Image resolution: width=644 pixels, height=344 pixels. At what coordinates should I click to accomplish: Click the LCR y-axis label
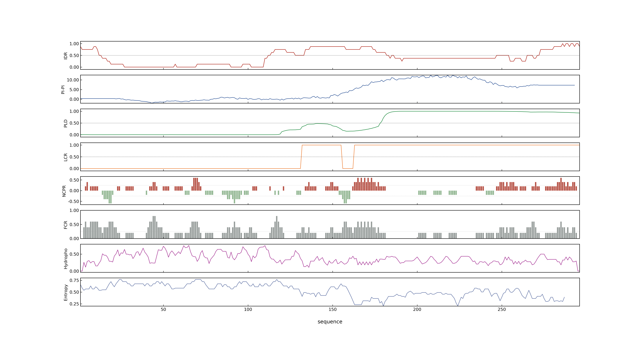[x=66, y=157]
